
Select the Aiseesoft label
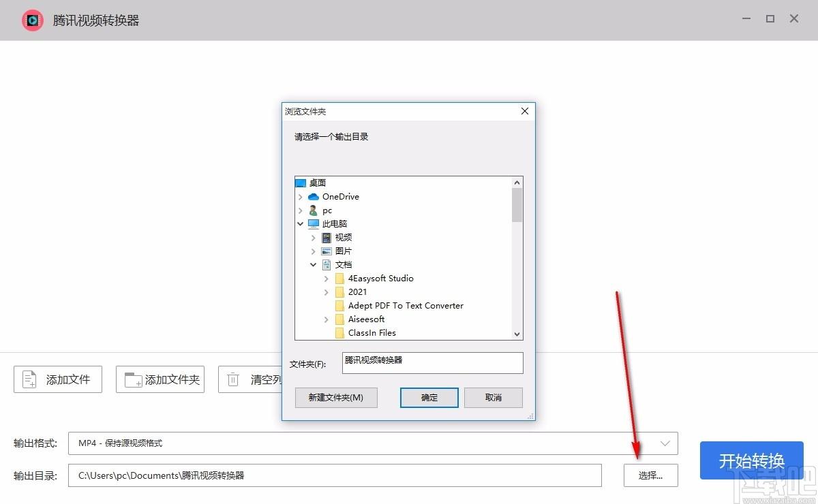[367, 319]
